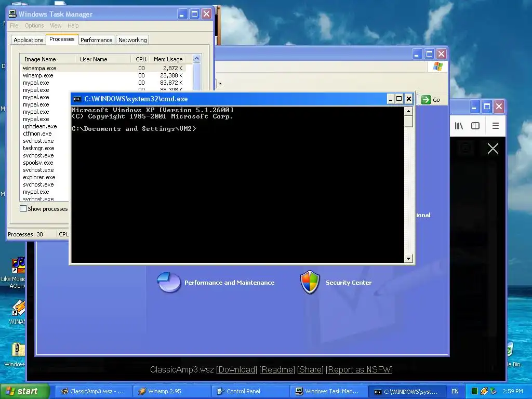Open the Like Music AOL desktop icon
This screenshot has width=532, height=399.
click(x=18, y=265)
